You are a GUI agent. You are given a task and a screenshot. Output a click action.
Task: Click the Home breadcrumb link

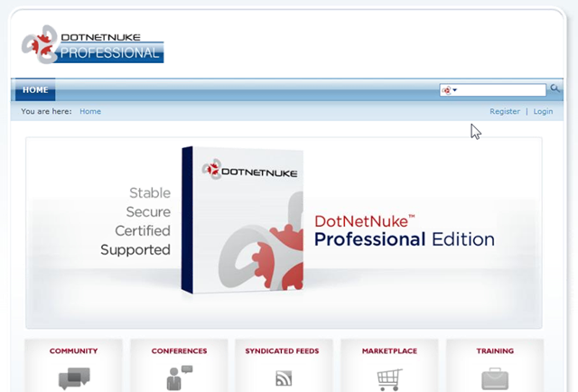point(90,111)
